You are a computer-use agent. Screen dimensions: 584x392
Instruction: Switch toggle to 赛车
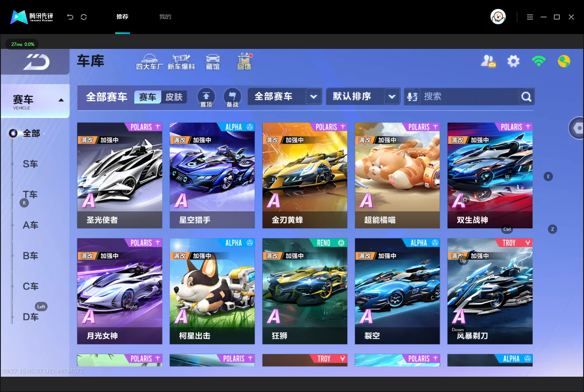(x=147, y=97)
